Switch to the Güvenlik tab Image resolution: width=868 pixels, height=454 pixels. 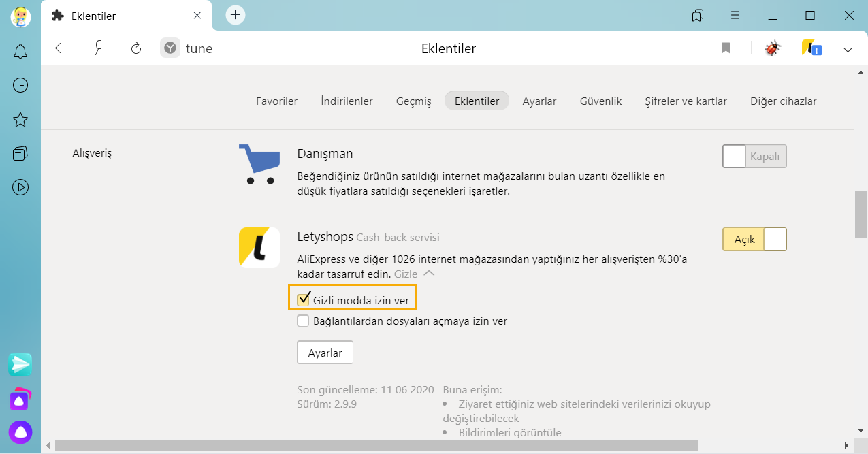pyautogui.click(x=601, y=101)
